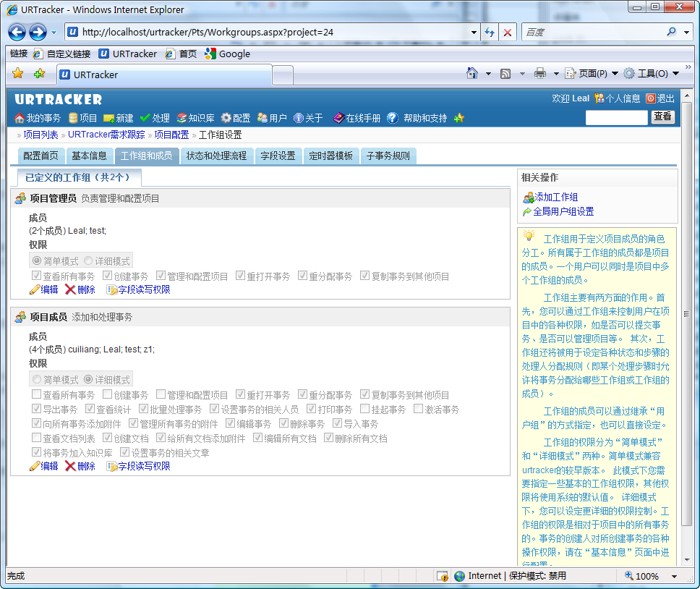Image resolution: width=700 pixels, height=589 pixels.
Task: Click the 个人信息 icon in header
Action: (599, 98)
